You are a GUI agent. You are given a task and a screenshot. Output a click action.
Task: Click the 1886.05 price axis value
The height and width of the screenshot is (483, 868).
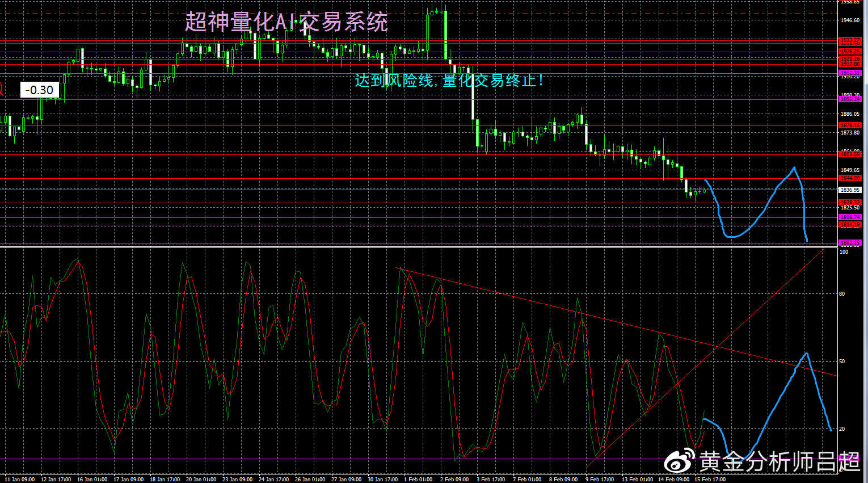(x=850, y=114)
